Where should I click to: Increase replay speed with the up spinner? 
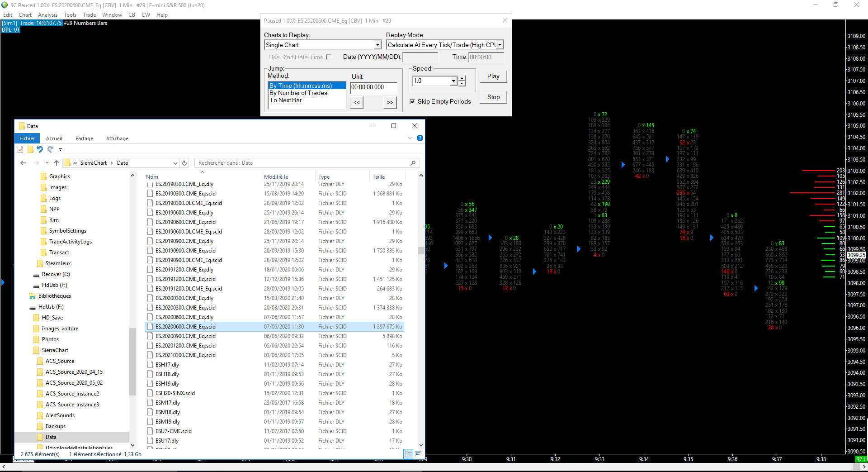(462, 79)
